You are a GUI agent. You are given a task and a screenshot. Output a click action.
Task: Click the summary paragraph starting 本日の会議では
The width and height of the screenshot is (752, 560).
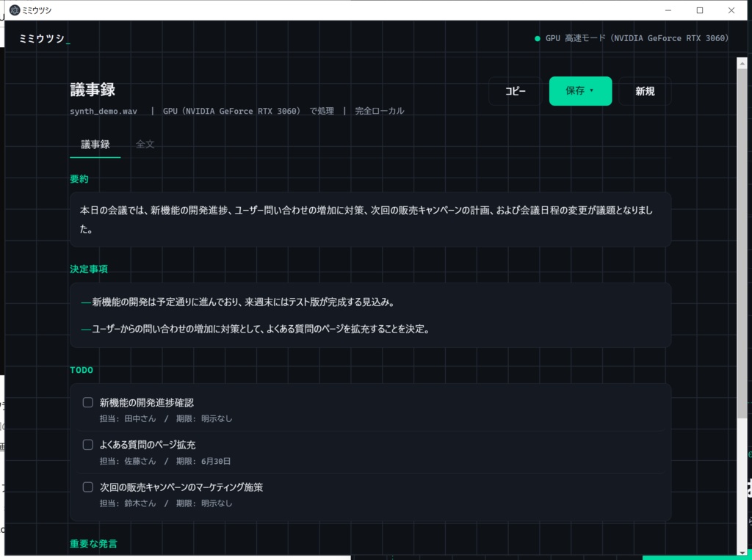pyautogui.click(x=366, y=219)
